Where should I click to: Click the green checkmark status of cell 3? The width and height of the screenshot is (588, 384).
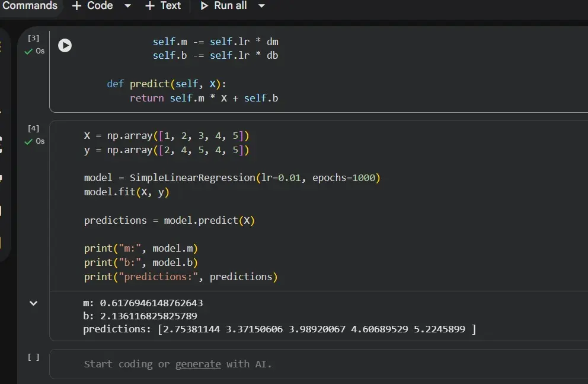pyautogui.click(x=28, y=52)
